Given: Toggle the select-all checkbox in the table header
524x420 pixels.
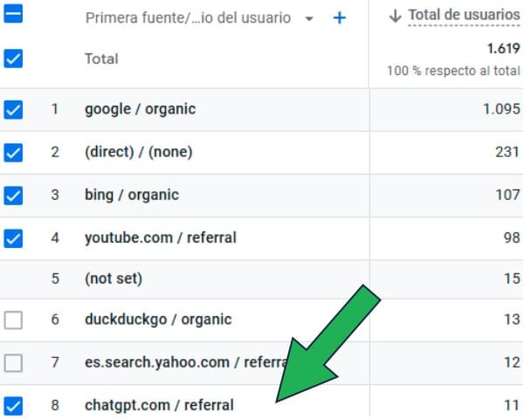Looking at the screenshot, I should coord(13,15).
